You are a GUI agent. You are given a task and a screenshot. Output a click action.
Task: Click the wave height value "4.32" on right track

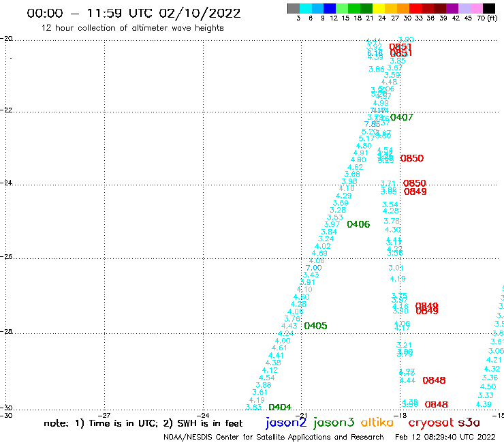pyautogui.click(x=492, y=369)
